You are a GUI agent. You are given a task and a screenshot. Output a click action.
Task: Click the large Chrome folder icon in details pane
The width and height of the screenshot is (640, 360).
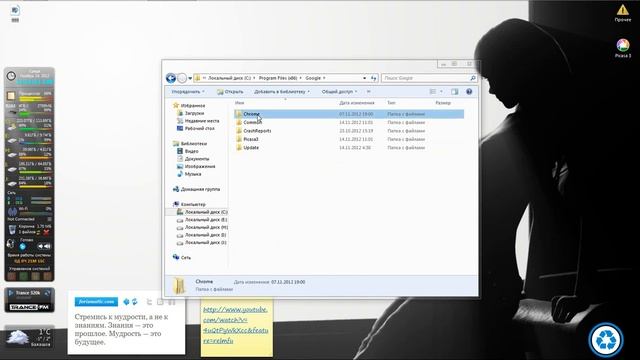(179, 286)
